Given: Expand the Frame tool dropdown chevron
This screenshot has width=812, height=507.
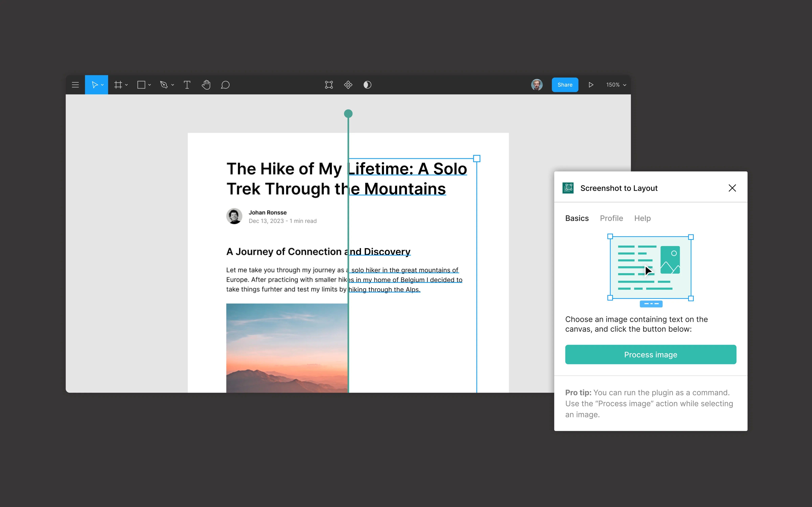Looking at the screenshot, I should [x=127, y=85].
